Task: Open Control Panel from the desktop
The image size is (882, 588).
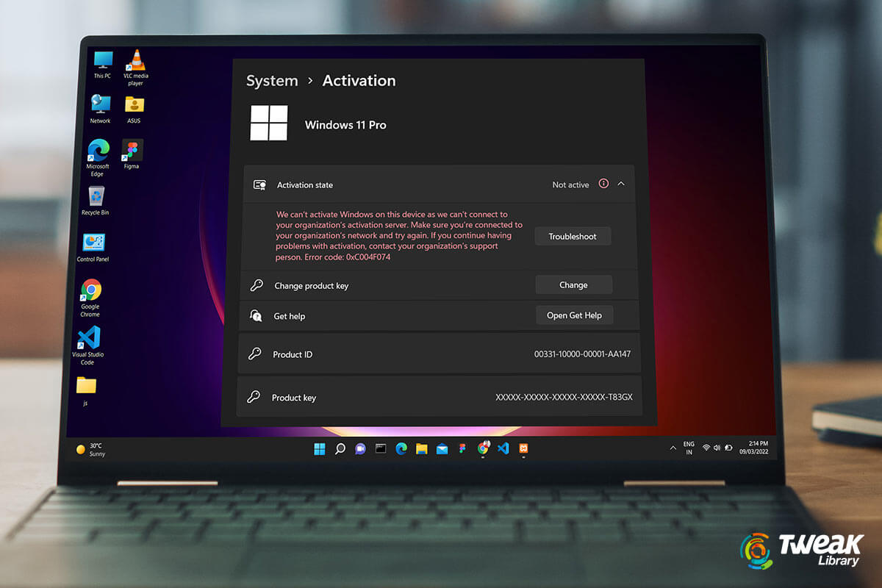Action: pyautogui.click(x=93, y=243)
